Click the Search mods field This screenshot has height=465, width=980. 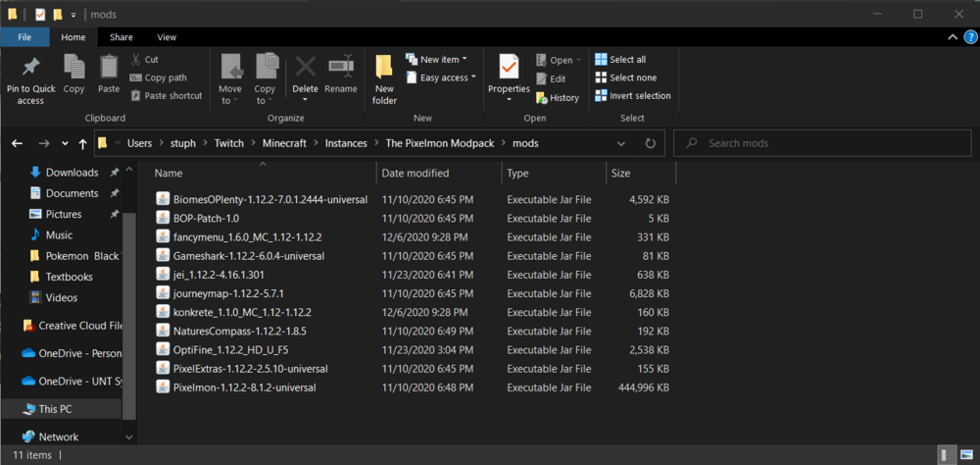pyautogui.click(x=821, y=143)
